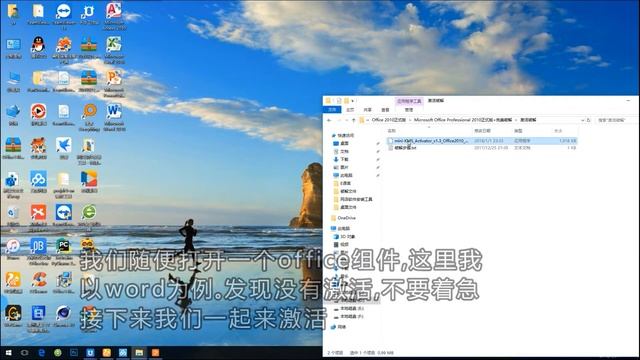Select OneDrive in the navigation pane
This screenshot has height=360, width=640.
pos(344,218)
